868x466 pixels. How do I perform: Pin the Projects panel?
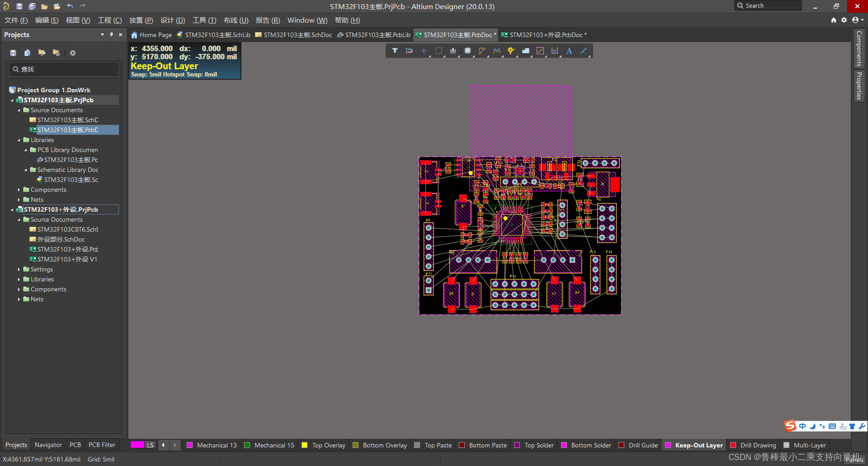point(111,34)
